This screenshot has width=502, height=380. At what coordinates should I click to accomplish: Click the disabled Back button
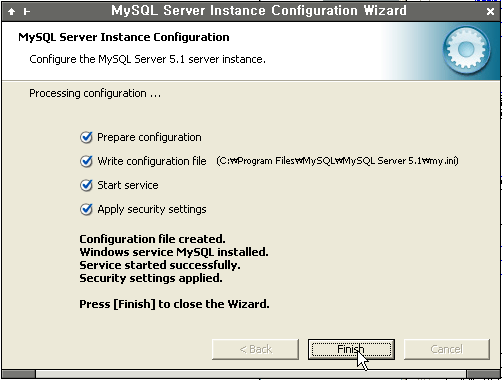255,349
